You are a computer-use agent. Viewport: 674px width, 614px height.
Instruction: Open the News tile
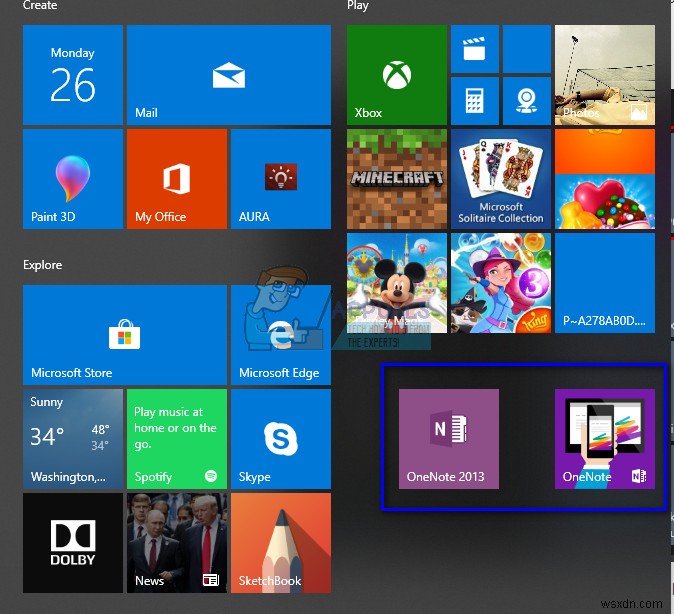(x=177, y=543)
